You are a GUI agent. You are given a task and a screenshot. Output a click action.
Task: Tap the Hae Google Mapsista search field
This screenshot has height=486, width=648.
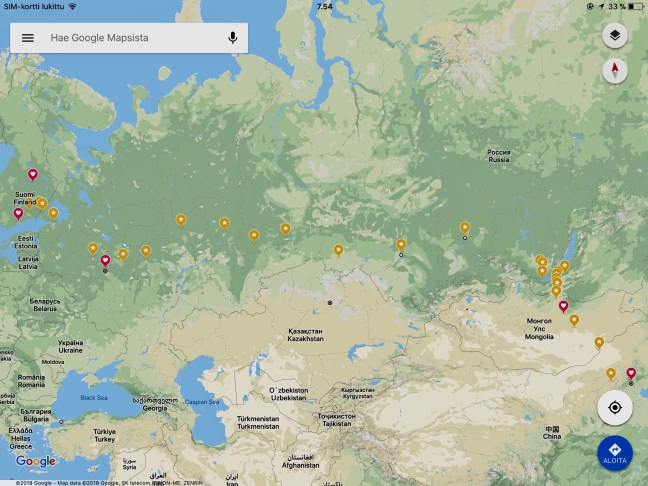coord(130,38)
